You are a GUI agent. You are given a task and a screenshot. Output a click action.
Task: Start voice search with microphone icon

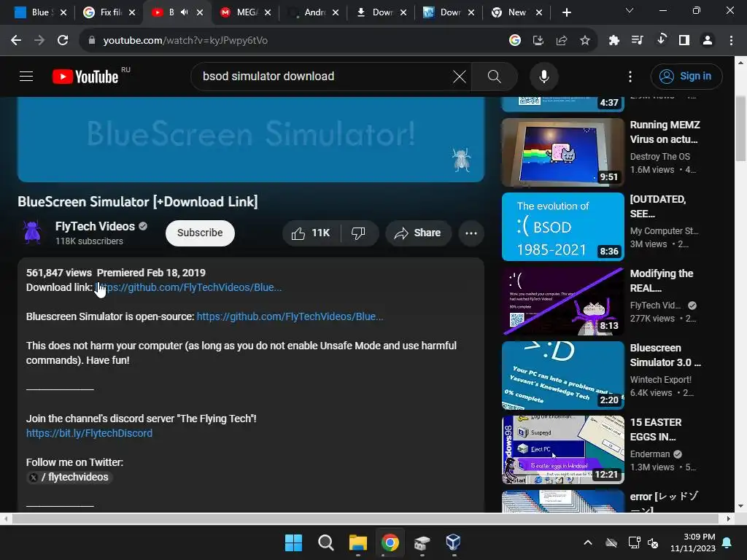click(543, 76)
